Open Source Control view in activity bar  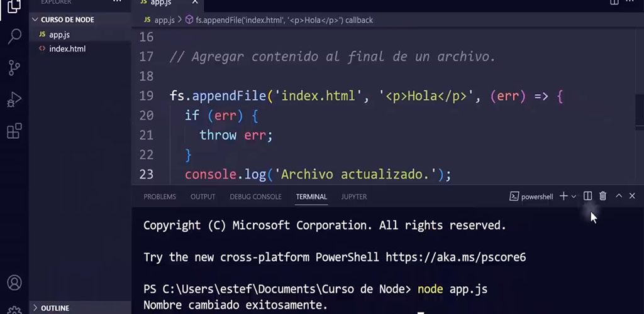click(14, 68)
